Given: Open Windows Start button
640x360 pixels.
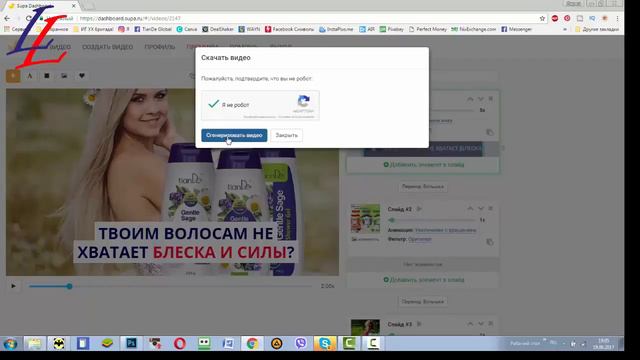Looking at the screenshot, I should [x=10, y=343].
